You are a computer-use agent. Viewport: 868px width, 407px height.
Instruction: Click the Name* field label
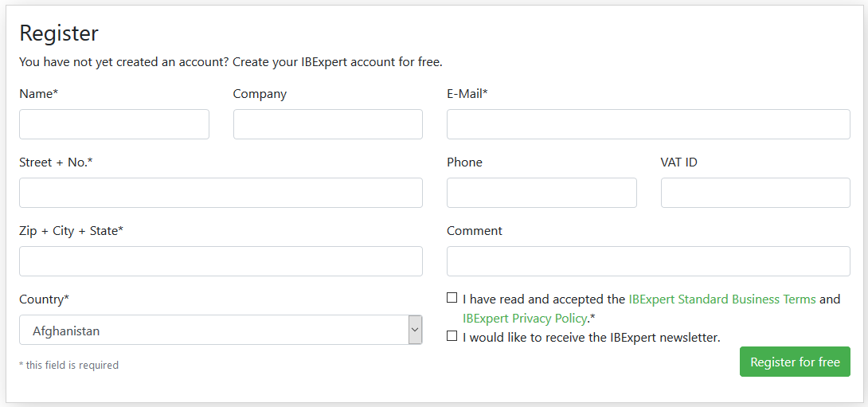pyautogui.click(x=39, y=94)
